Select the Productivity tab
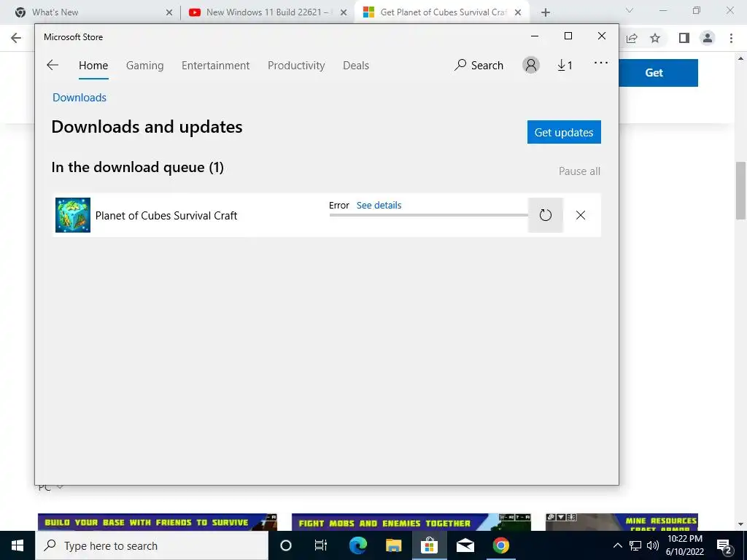The width and height of the screenshot is (747, 560). pyautogui.click(x=296, y=65)
